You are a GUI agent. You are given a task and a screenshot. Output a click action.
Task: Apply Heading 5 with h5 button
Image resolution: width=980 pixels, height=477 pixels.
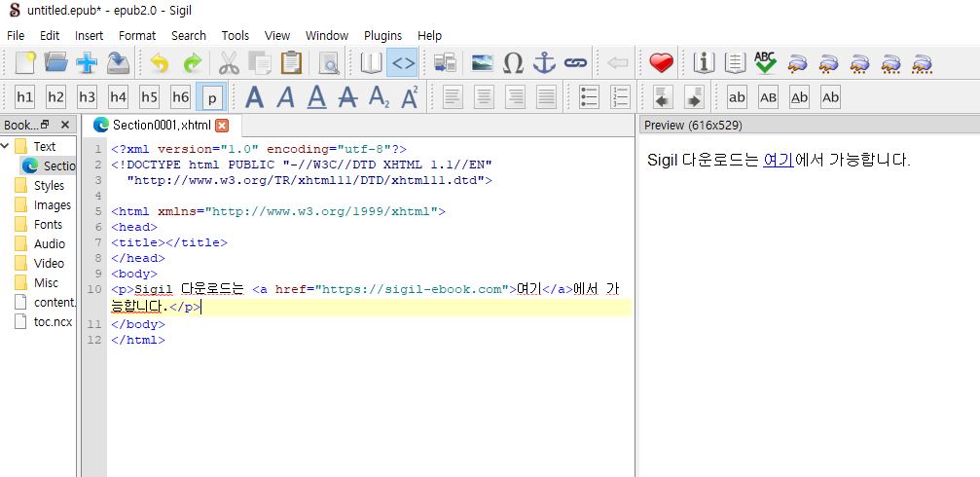(x=149, y=97)
